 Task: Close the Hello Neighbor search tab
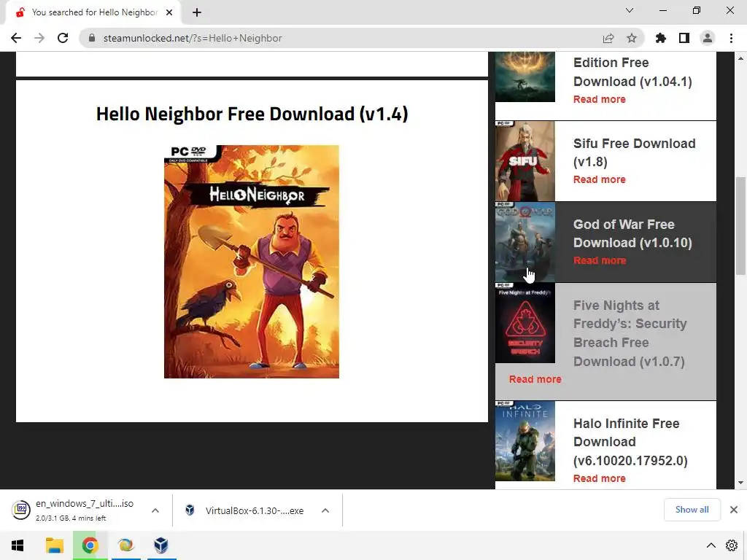tap(169, 12)
